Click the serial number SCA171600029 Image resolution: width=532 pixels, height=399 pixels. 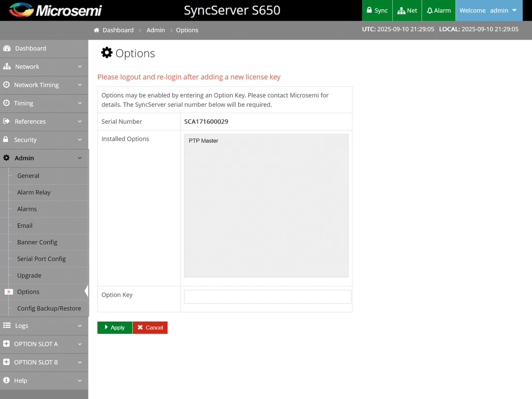(207, 121)
